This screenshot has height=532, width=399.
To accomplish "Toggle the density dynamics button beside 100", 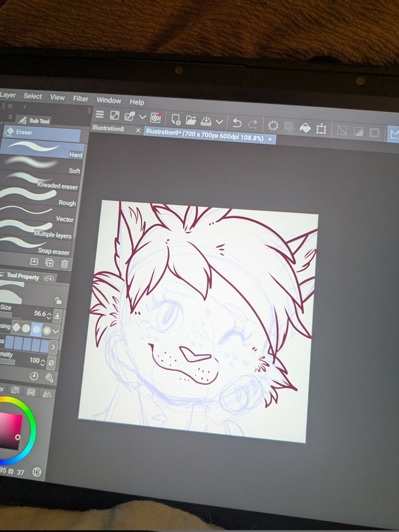I will click(x=51, y=362).
